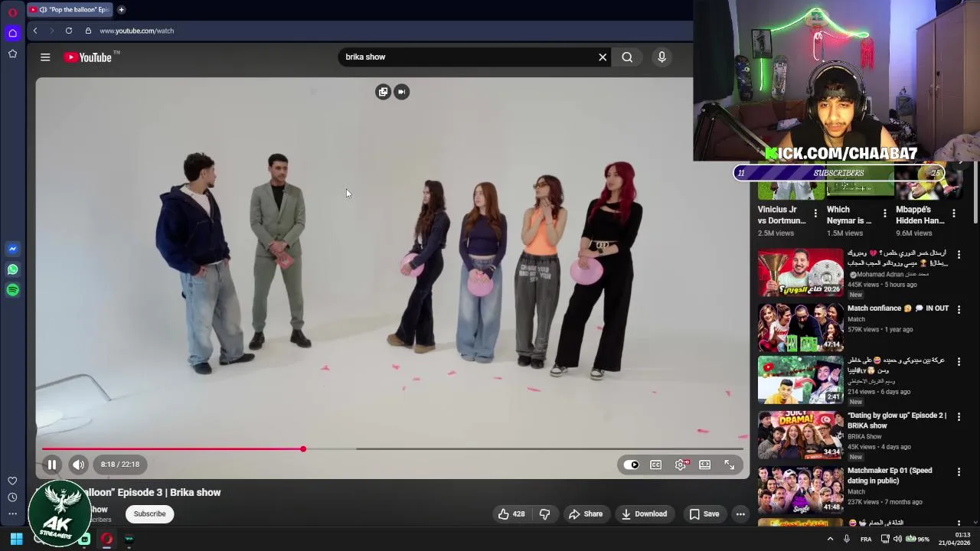Open the taskbar microphone tray icon
The height and width of the screenshot is (551, 980).
(847, 539)
